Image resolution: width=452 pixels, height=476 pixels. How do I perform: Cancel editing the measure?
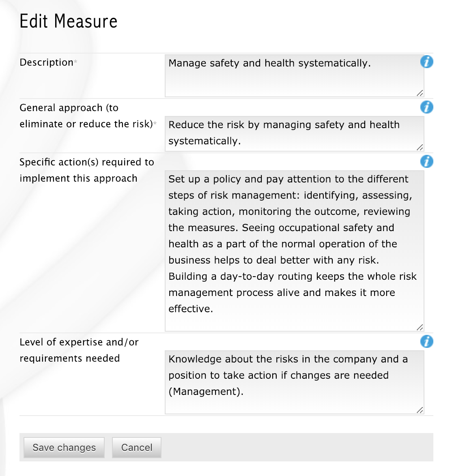coord(137,448)
